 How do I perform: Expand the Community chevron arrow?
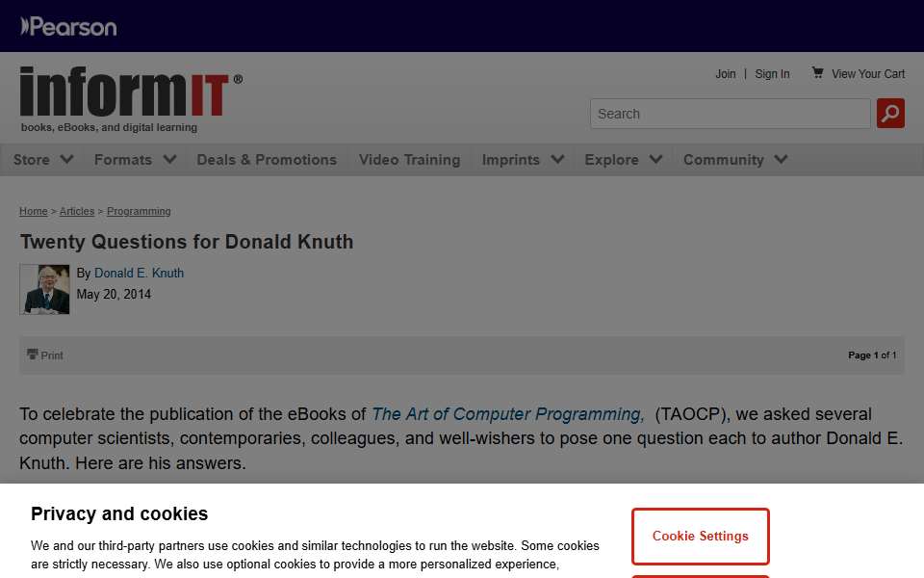coord(781,159)
